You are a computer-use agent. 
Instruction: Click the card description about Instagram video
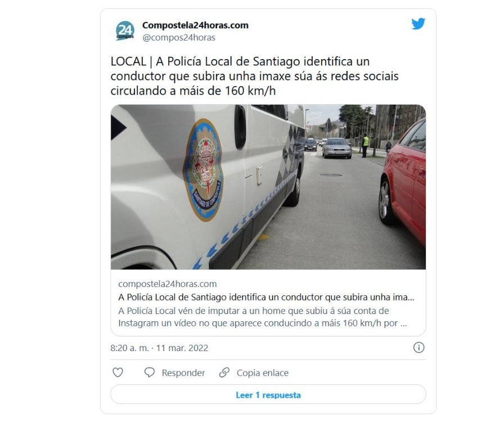click(263, 317)
